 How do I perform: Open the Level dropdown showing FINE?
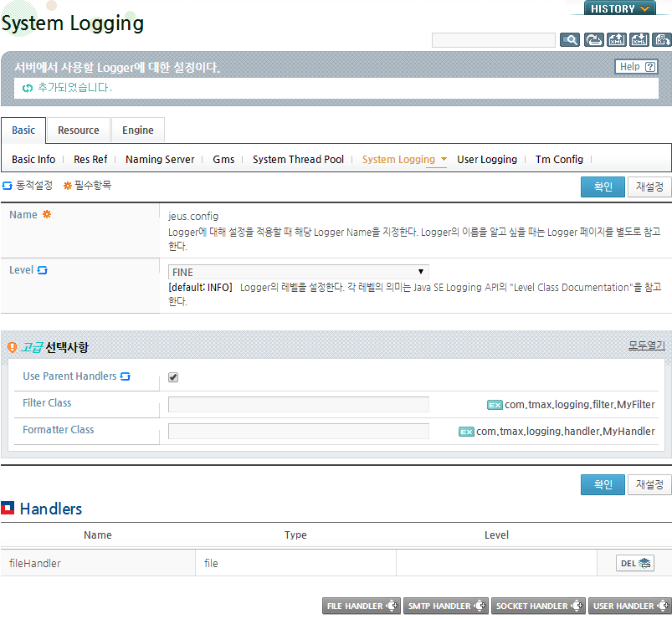pos(298,272)
